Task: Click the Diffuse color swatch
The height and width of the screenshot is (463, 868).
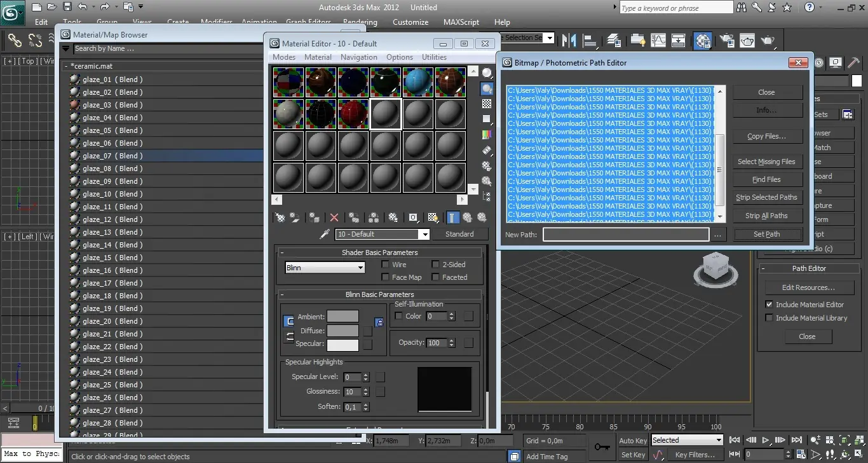Action: [x=343, y=331]
